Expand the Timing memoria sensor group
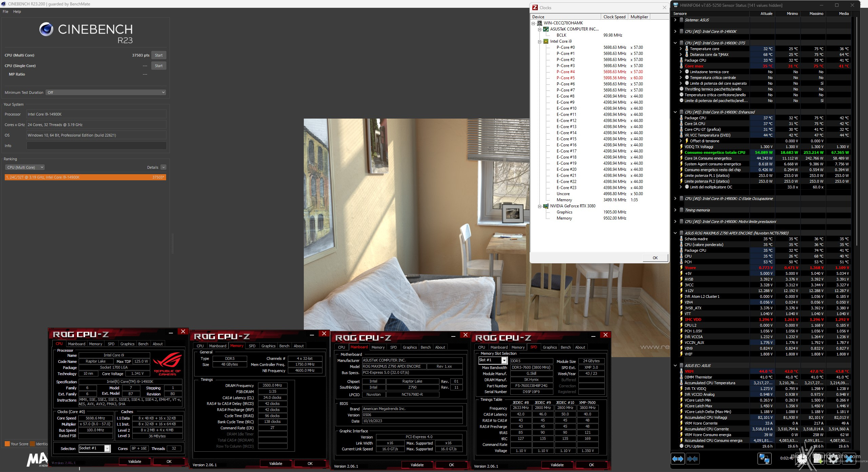The width and height of the screenshot is (868, 472). [675, 210]
